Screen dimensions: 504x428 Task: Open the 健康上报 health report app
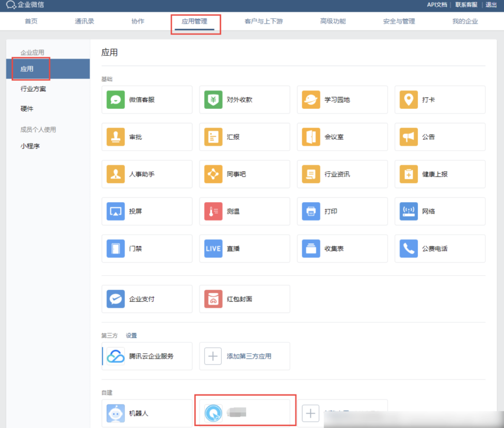(x=440, y=174)
